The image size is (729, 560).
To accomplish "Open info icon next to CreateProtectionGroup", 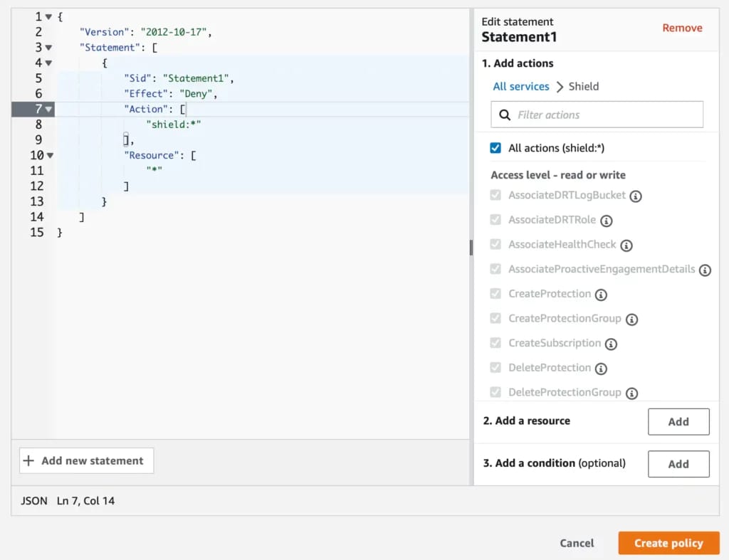I will pyautogui.click(x=631, y=319).
